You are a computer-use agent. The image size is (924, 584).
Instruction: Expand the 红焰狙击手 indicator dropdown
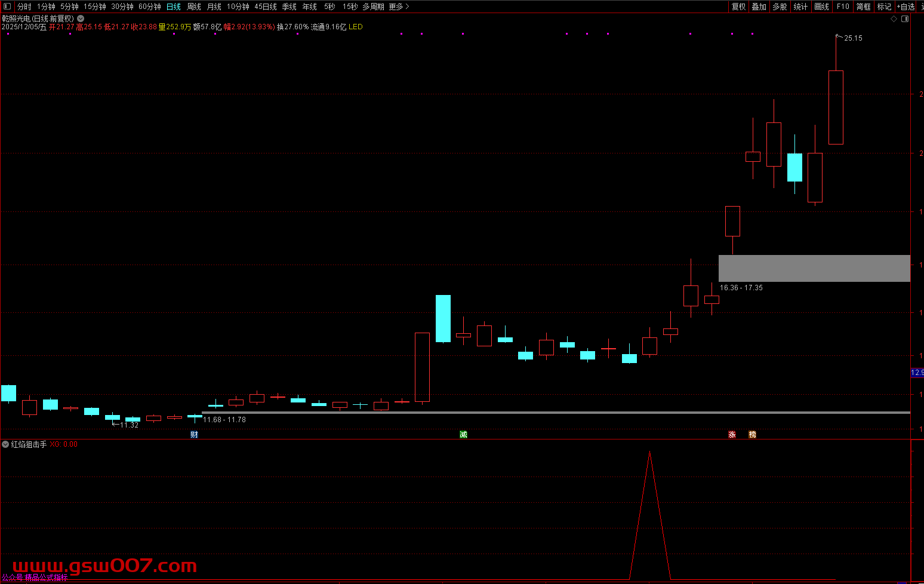(x=5, y=444)
